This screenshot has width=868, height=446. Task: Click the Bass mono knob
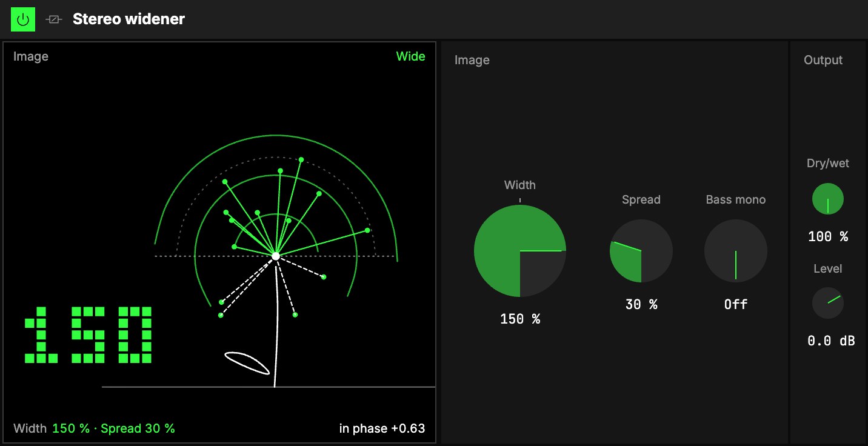pos(736,251)
